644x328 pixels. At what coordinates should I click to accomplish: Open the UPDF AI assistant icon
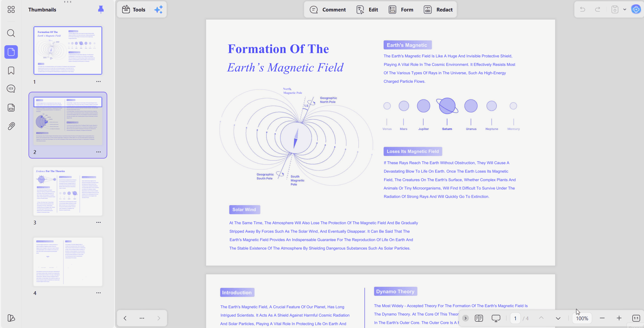click(636, 9)
